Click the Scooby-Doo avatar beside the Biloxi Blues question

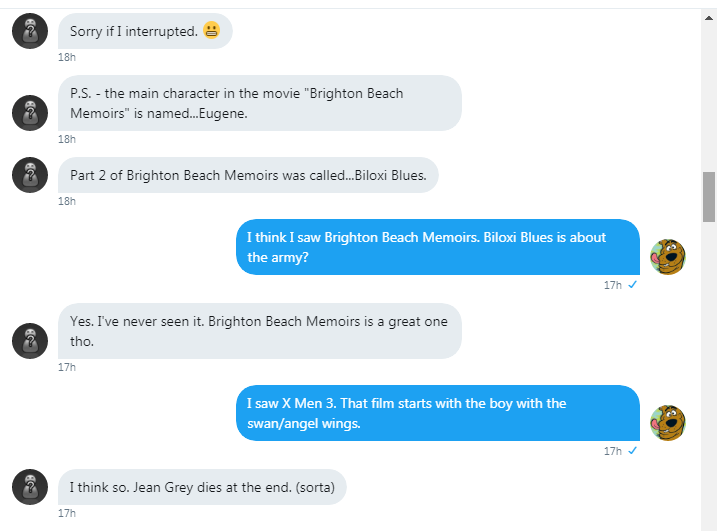coord(668,257)
